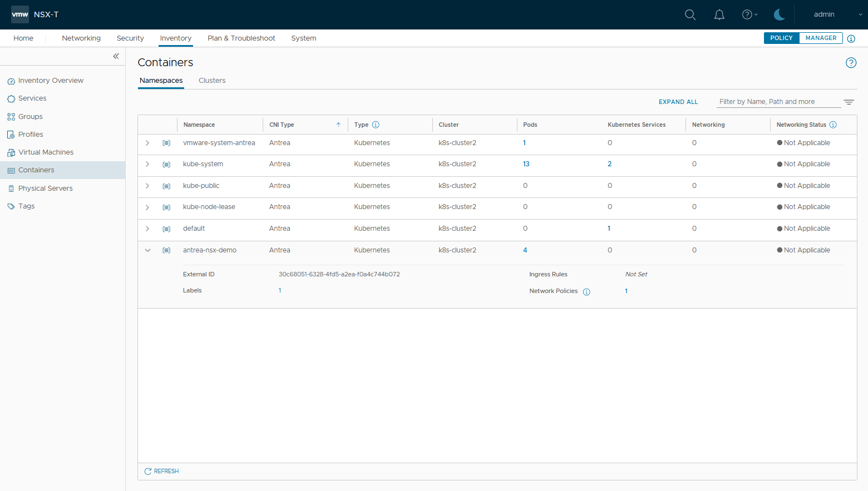Click kube-node-lease namespace icon
Viewport: 868px width, 491px height.
(166, 207)
